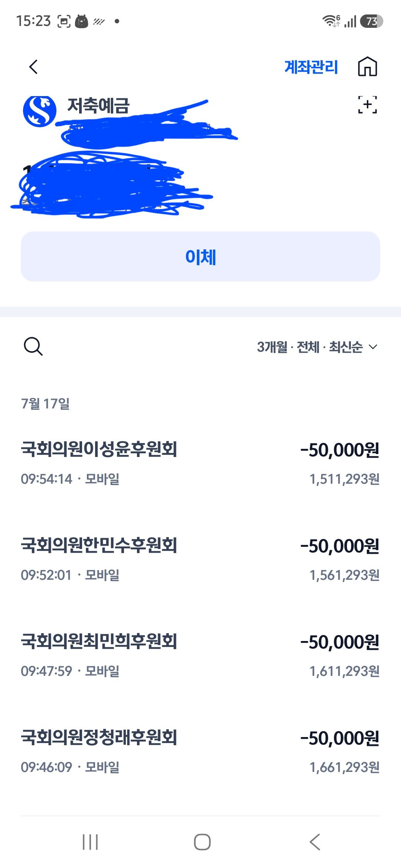Tap Android home navigation button
This screenshot has width=401, height=868.
(202, 842)
